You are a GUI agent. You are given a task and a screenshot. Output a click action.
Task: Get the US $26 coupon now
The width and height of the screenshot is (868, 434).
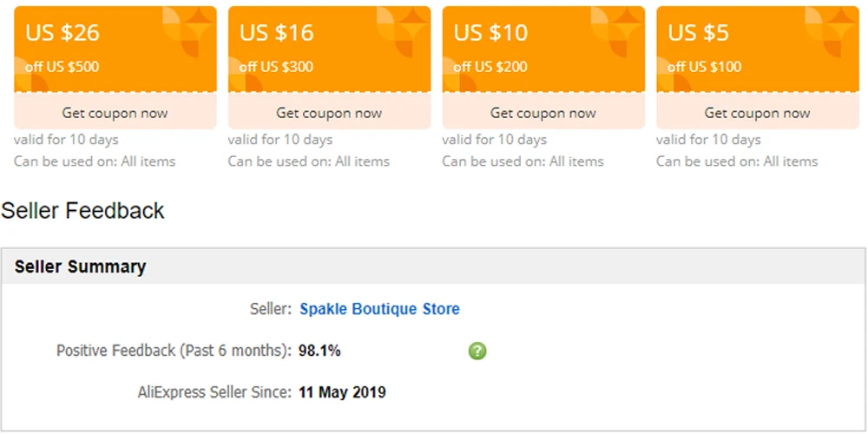(115, 113)
